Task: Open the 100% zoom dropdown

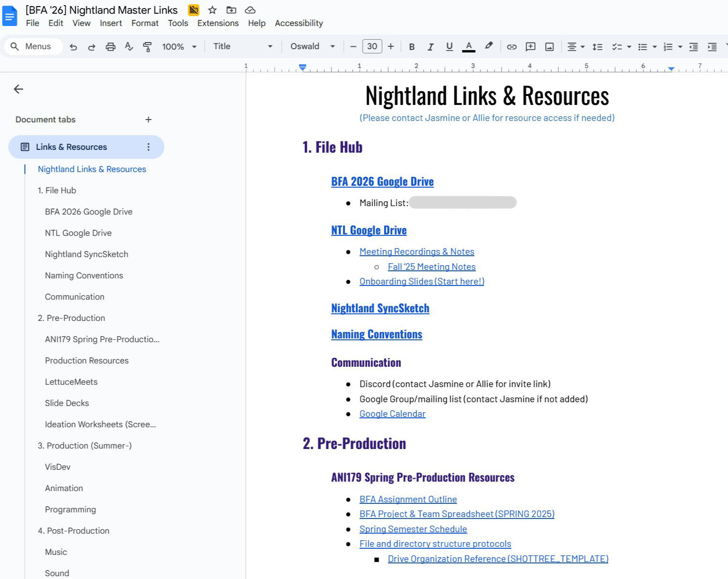Action: 179,47
